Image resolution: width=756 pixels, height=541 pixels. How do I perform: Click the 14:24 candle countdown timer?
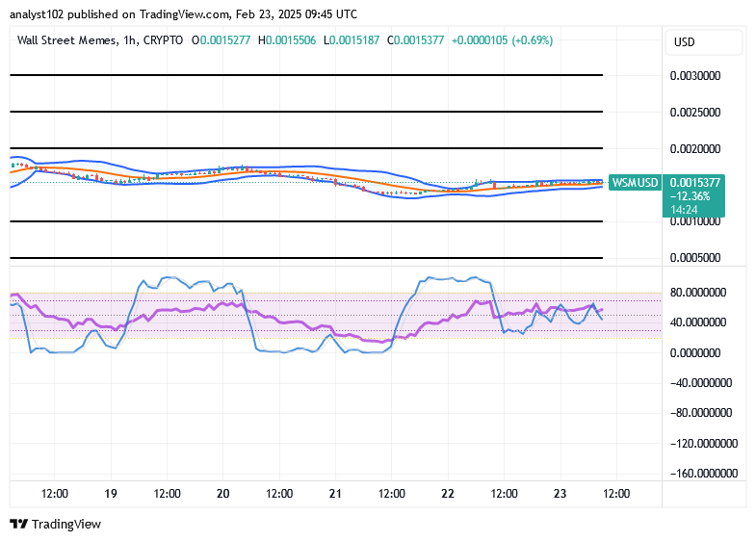point(684,210)
